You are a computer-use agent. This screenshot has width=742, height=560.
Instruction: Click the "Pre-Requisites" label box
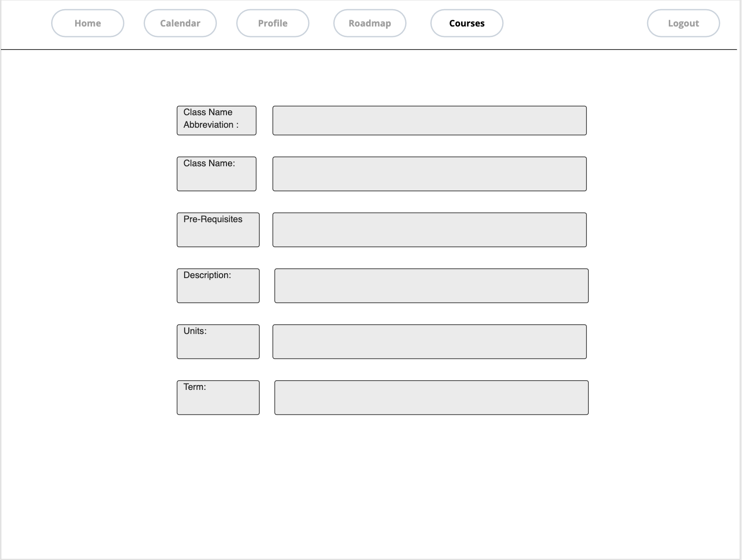(x=218, y=230)
